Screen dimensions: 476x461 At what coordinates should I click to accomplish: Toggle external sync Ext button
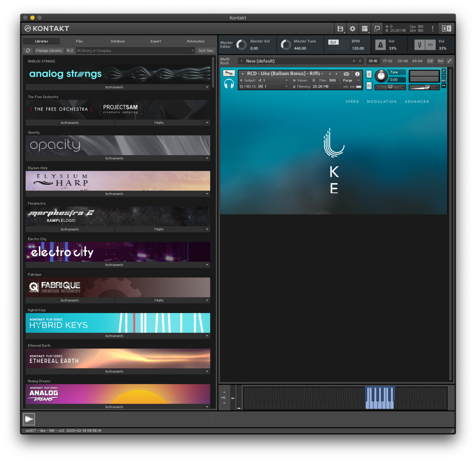[x=333, y=42]
